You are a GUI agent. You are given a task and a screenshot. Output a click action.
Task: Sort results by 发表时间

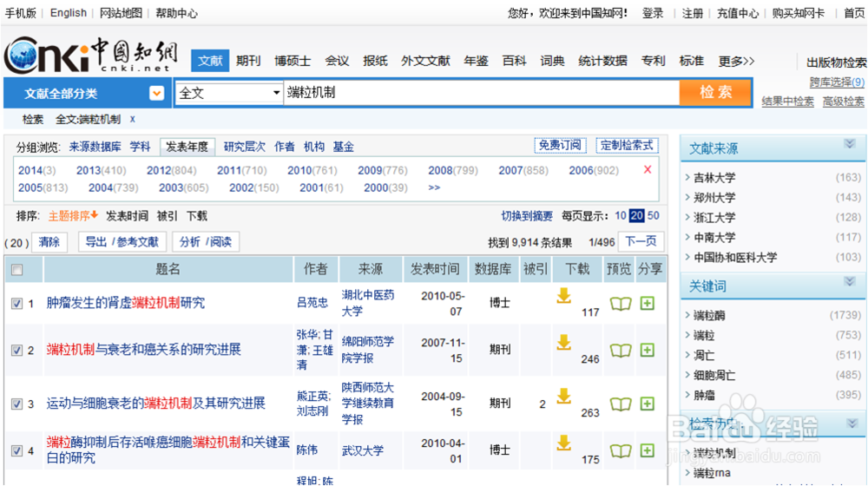pos(127,216)
